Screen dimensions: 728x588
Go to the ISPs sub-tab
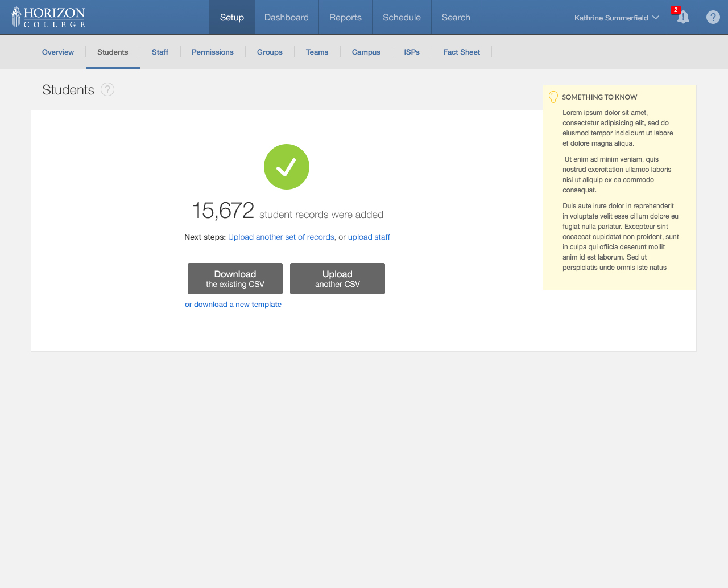(412, 52)
